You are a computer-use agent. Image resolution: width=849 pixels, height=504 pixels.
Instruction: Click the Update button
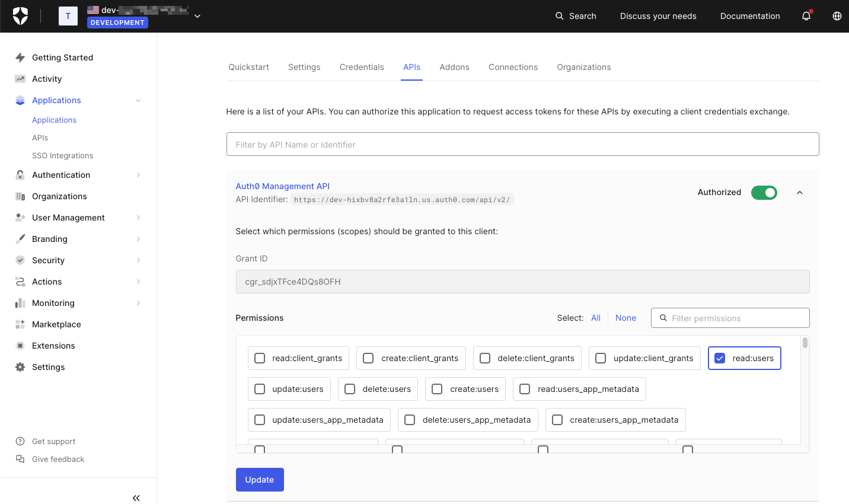tap(260, 480)
